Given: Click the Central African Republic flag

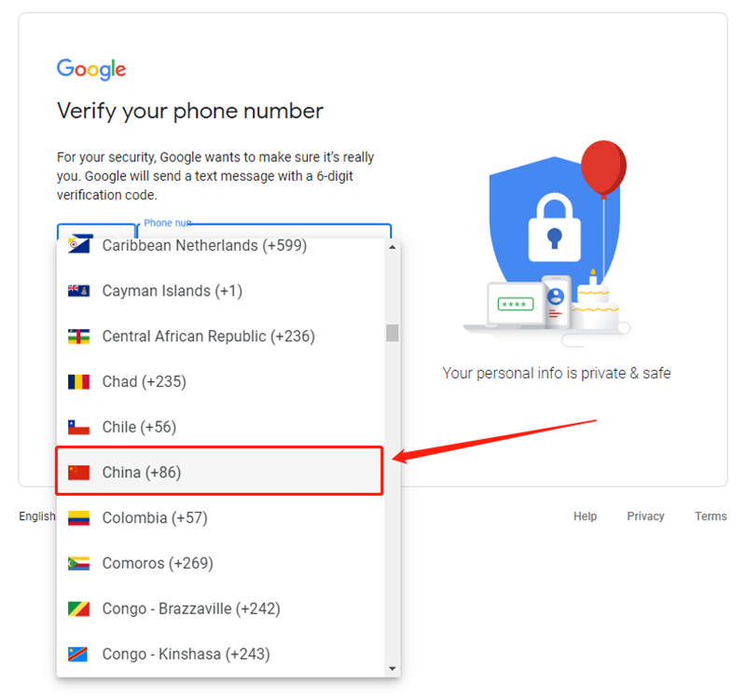Looking at the screenshot, I should tap(78, 336).
